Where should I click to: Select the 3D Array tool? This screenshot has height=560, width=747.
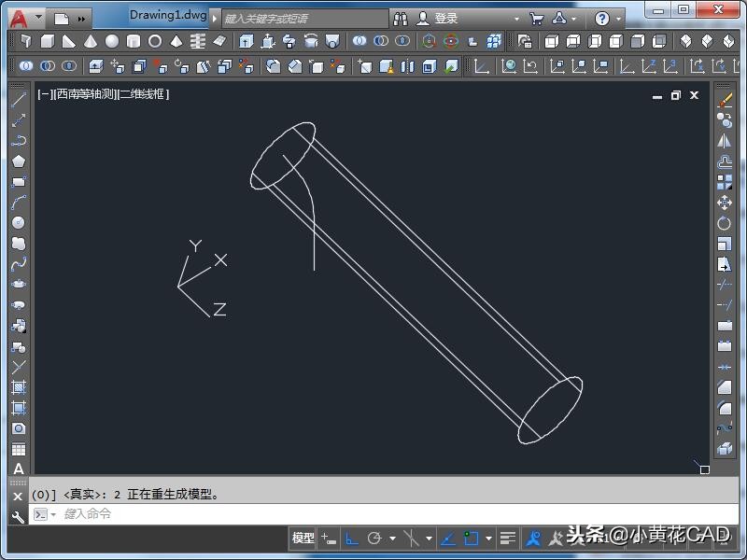point(494,41)
